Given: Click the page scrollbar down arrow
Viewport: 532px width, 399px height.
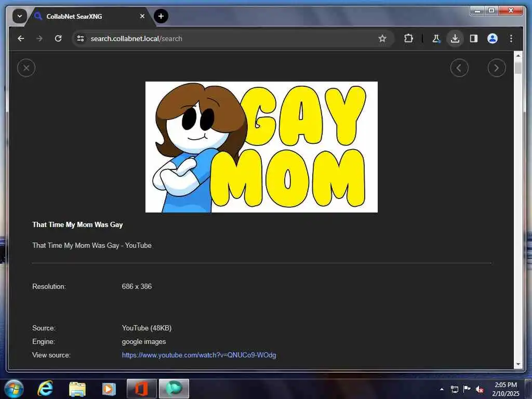Looking at the screenshot, I should tap(518, 364).
